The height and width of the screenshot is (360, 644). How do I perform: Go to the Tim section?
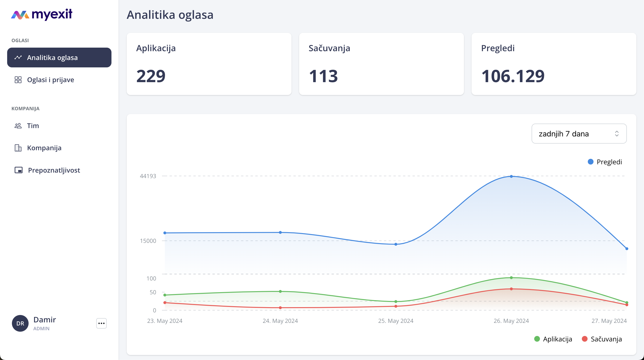point(59,125)
